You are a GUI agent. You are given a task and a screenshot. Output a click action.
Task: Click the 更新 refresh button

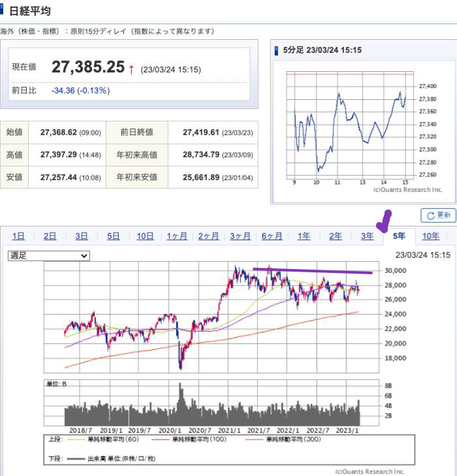click(438, 215)
